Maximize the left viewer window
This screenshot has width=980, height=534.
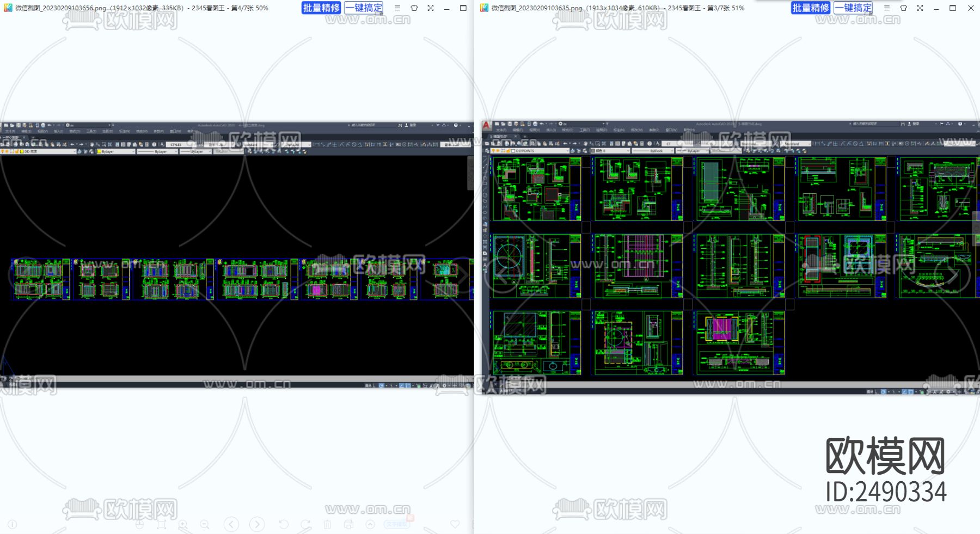[x=463, y=8]
